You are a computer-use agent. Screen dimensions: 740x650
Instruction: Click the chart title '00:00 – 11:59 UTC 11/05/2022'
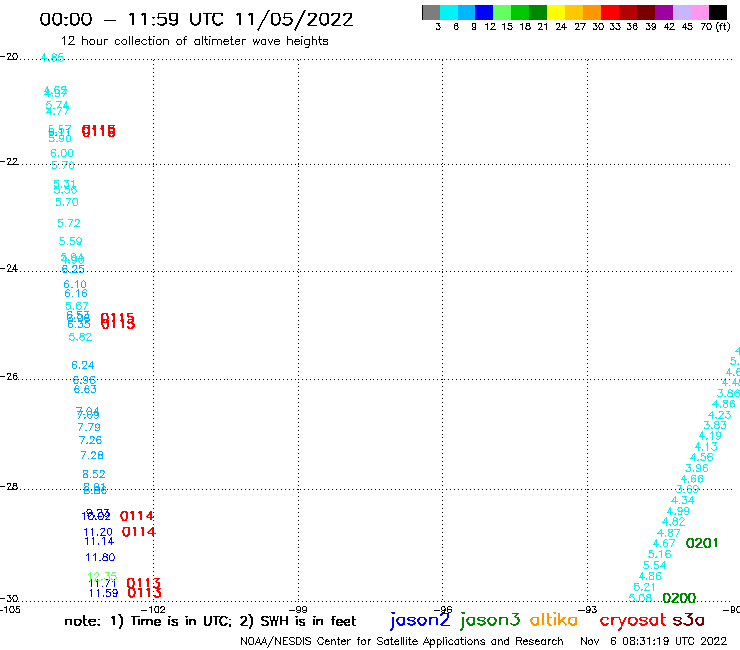(196, 20)
